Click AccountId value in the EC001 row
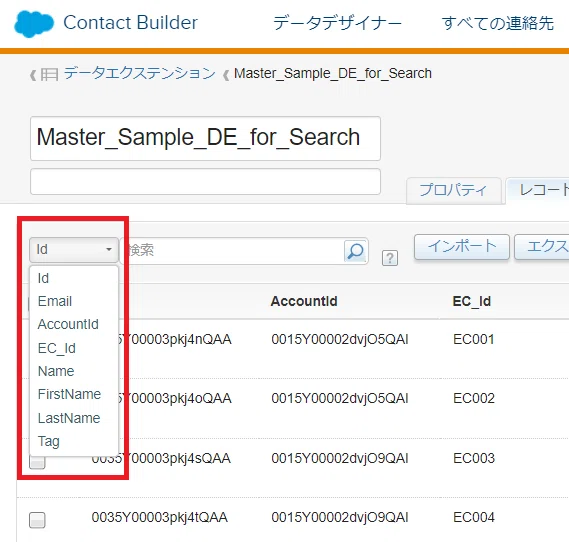The height and width of the screenshot is (542, 569). coord(340,340)
